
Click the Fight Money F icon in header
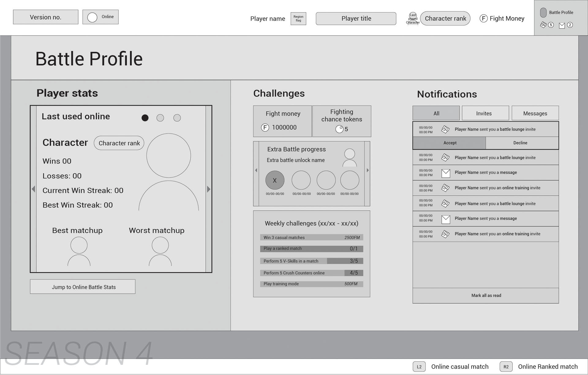tap(483, 18)
